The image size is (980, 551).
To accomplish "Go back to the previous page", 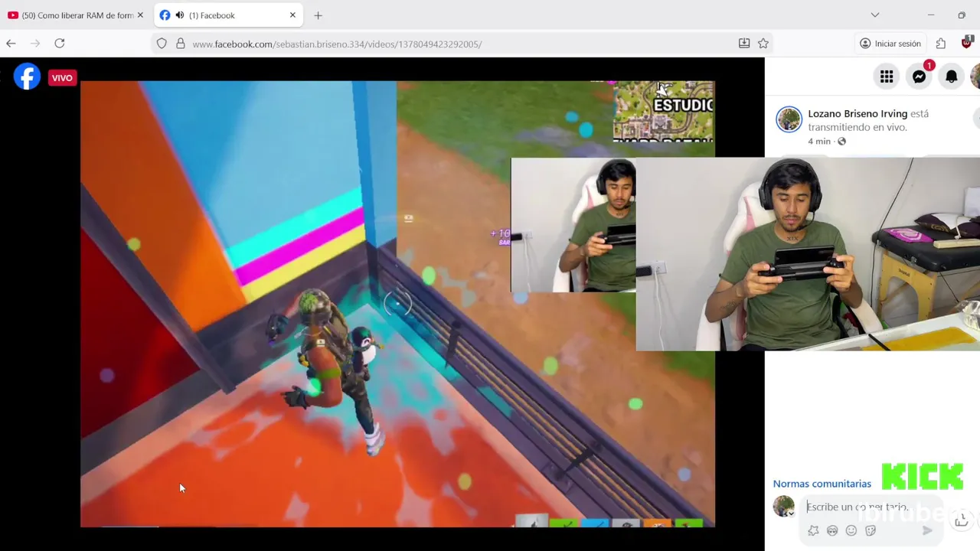I will pyautogui.click(x=11, y=44).
